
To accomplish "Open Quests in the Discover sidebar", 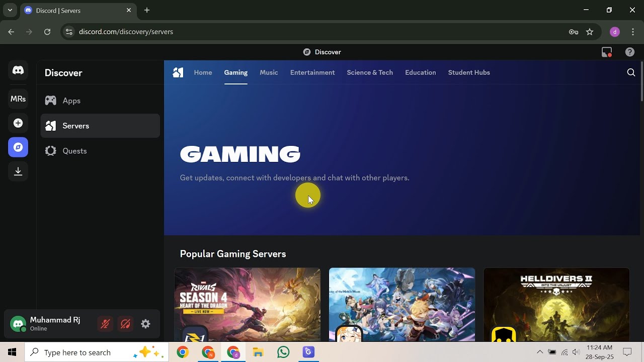I will (x=100, y=151).
